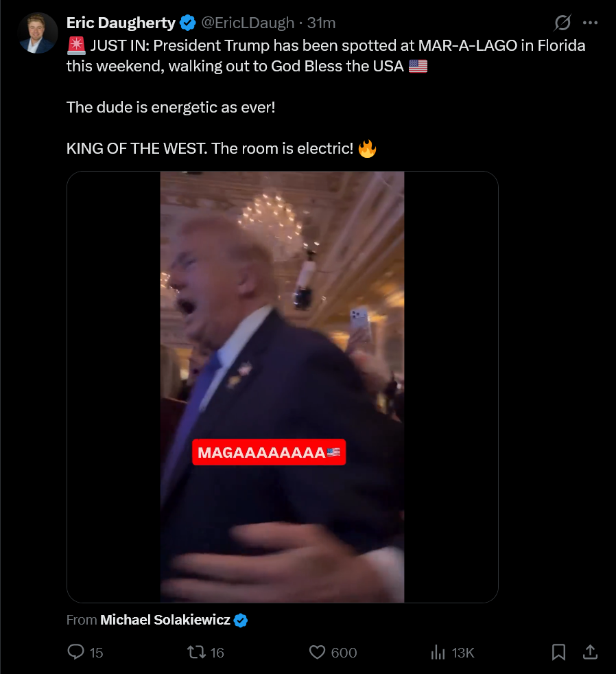Click the MAGAAAAAAAA red caption overlay
Screen dimensions: 616x674
point(269,452)
